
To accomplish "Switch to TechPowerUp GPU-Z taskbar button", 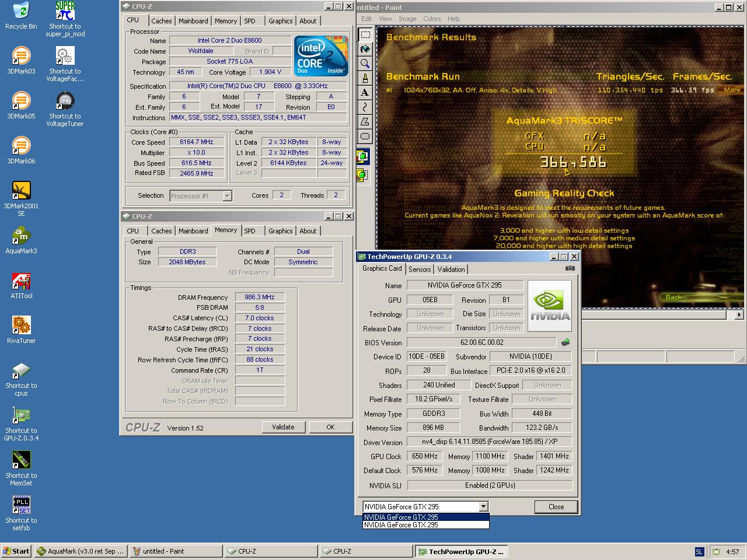I will coord(461,551).
